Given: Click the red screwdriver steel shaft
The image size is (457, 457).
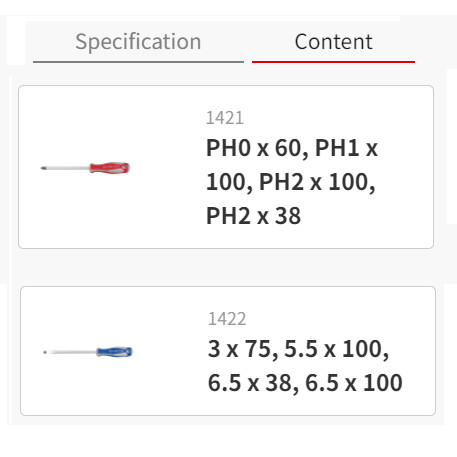Looking at the screenshot, I should click(x=68, y=168).
